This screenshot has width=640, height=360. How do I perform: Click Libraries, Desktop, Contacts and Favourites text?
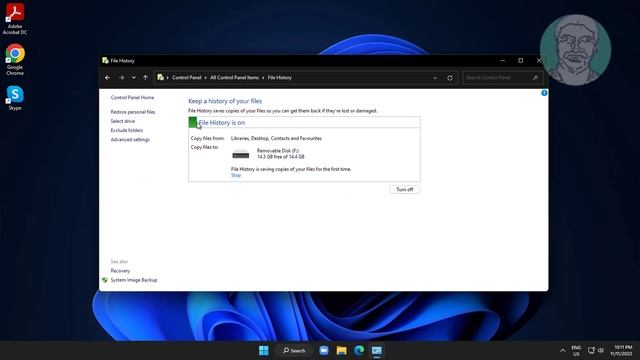click(x=276, y=138)
